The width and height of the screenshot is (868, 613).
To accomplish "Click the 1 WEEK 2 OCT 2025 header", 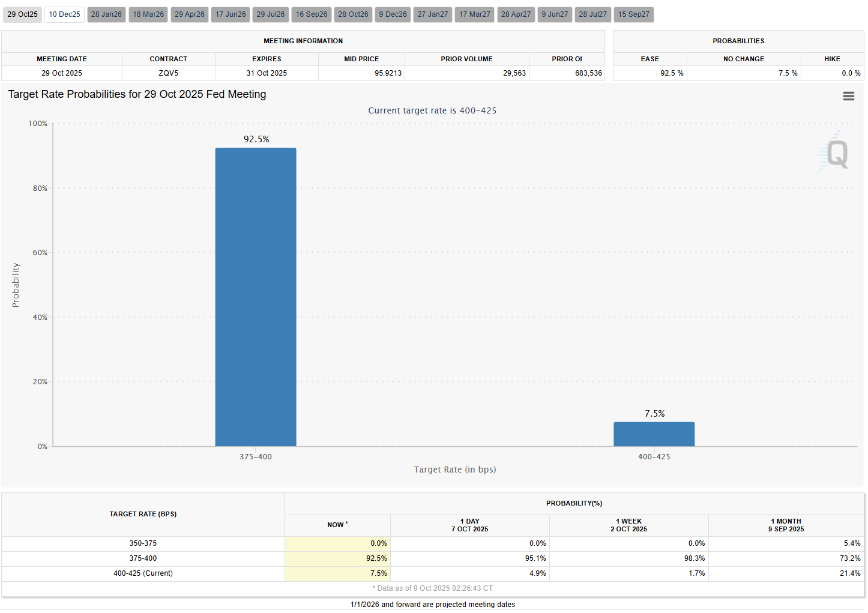I will (629, 525).
